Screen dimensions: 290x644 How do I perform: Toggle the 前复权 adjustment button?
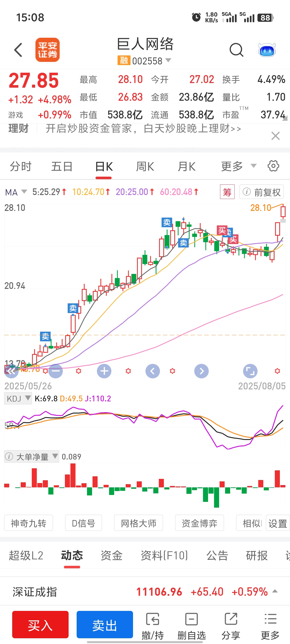[261, 192]
